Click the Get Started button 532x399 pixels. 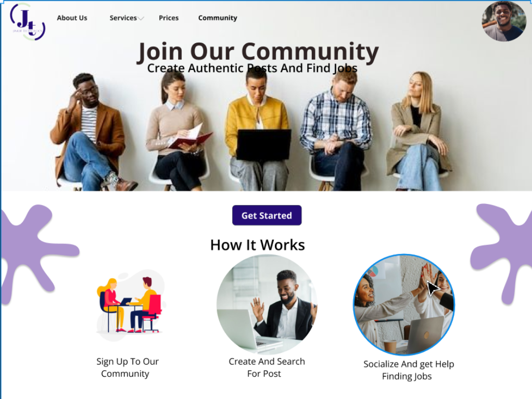pos(267,215)
